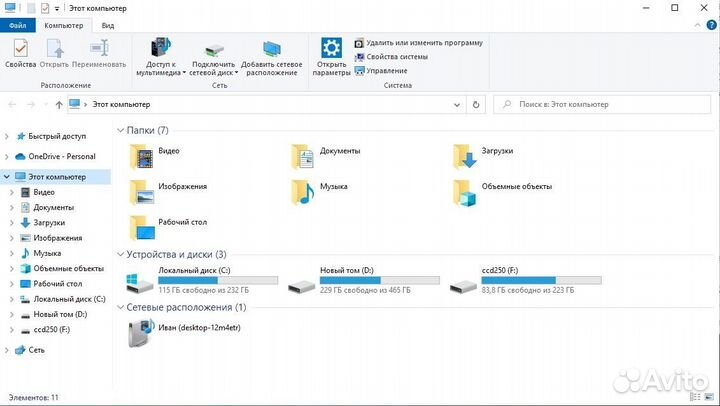This screenshot has width=720, height=406.
Task: Collapse Устройства и диски section
Action: pos(121,255)
